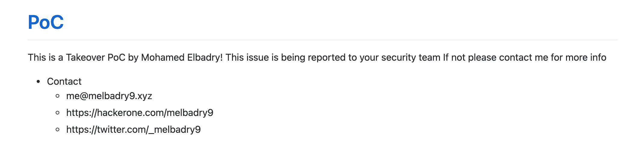Select the Contact list item text
644x152 pixels.
64,81
